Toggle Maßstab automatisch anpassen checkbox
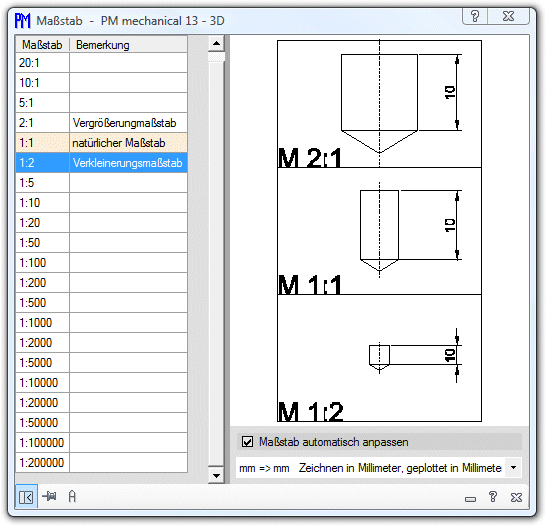 (x=247, y=442)
